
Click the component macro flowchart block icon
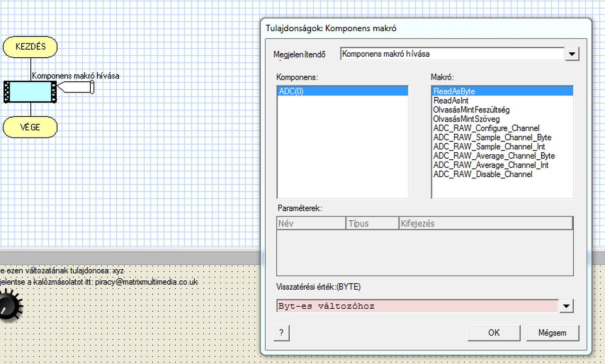[30, 92]
